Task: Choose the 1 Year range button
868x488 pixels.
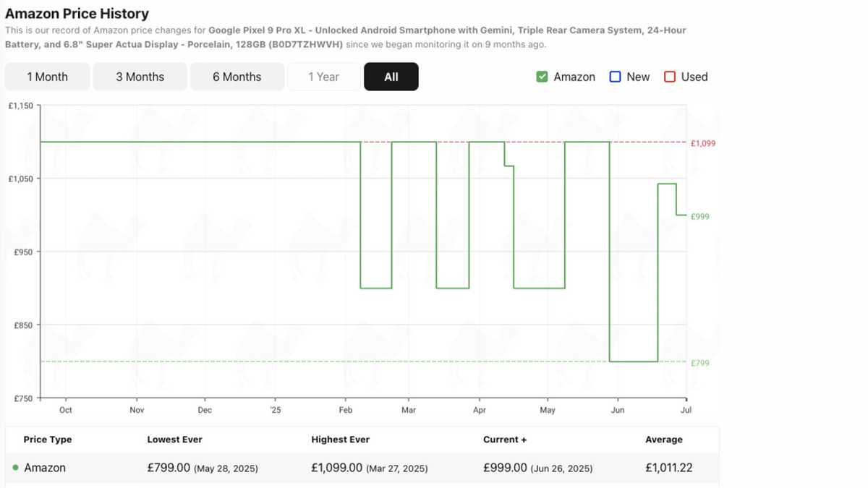Action: tap(323, 77)
